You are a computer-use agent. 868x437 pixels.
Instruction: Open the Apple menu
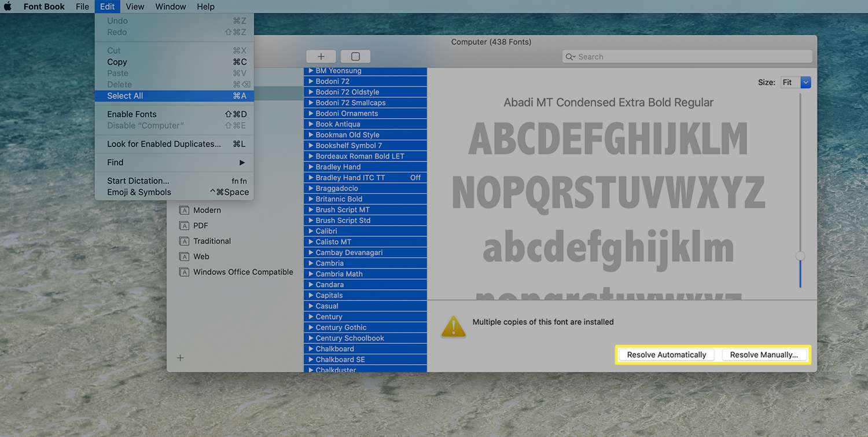pos(8,6)
